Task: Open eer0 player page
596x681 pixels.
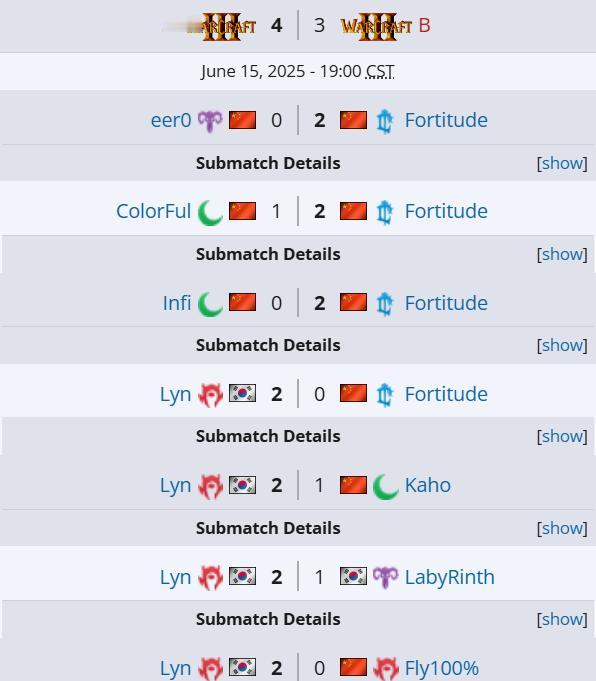Action: [171, 120]
